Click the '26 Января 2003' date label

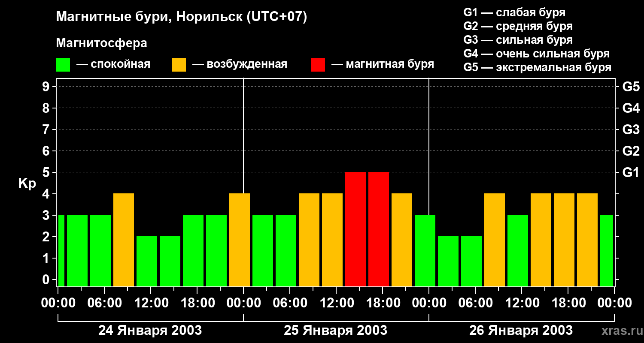[x=521, y=331]
